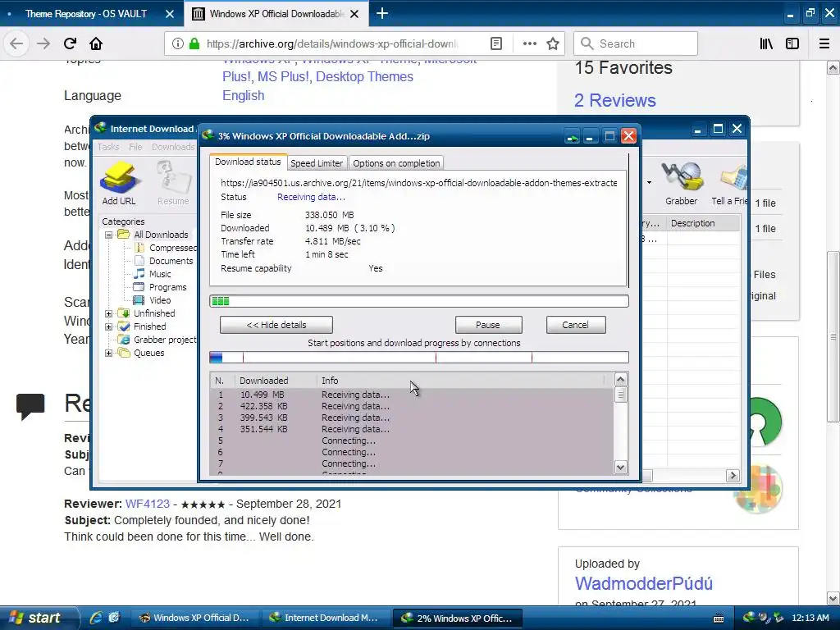Click the browser Search field
840x630 pixels.
pyautogui.click(x=636, y=43)
